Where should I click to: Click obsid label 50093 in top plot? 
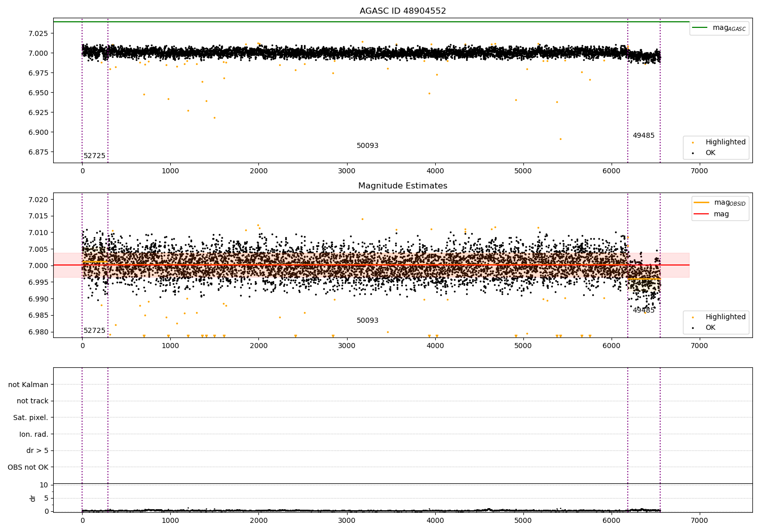click(x=367, y=146)
